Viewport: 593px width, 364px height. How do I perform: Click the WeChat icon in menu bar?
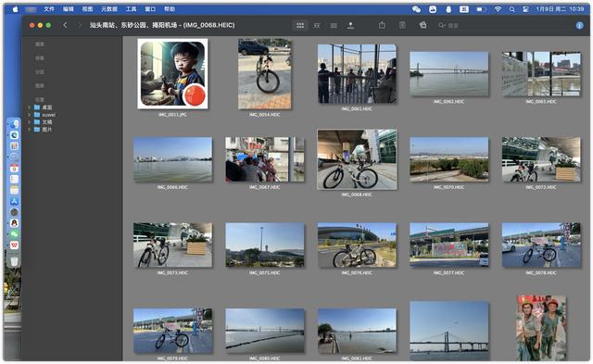[416, 9]
